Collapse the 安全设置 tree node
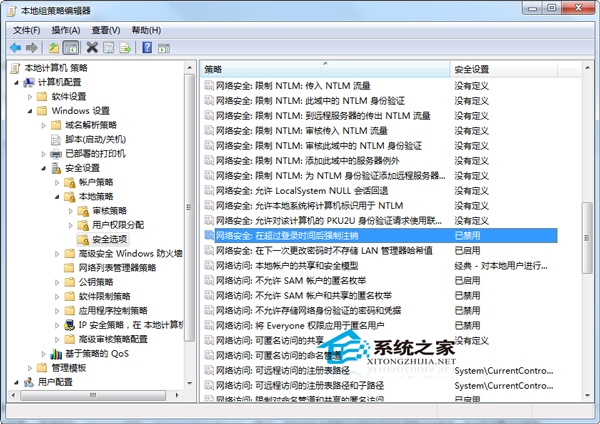The width and height of the screenshot is (600, 424). pos(43,168)
